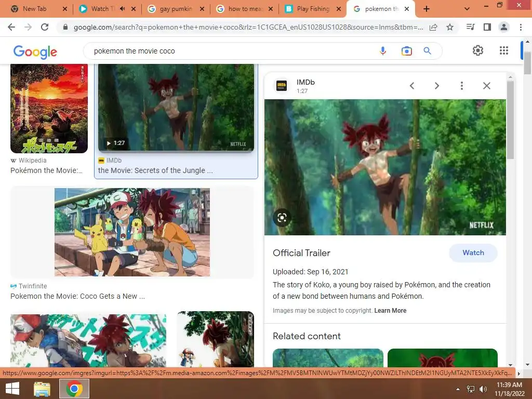Open Twinfinite Coco Gets a New link
Screen dimensions: 532x399
tap(77, 296)
